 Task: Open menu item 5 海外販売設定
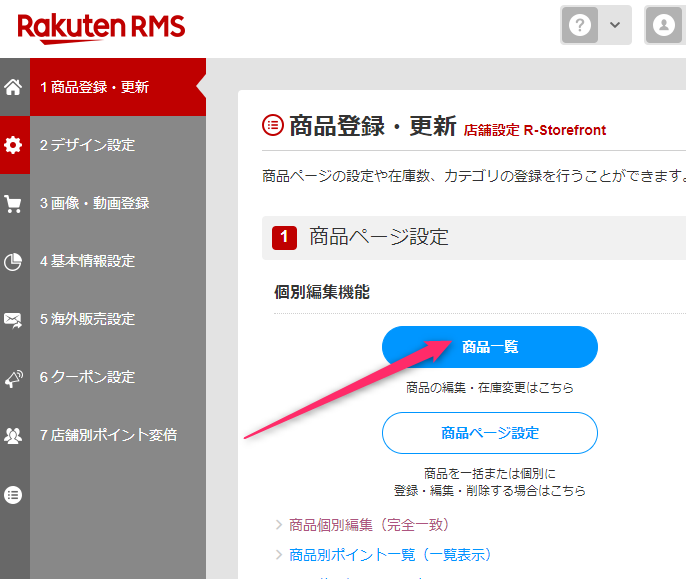tap(118, 319)
